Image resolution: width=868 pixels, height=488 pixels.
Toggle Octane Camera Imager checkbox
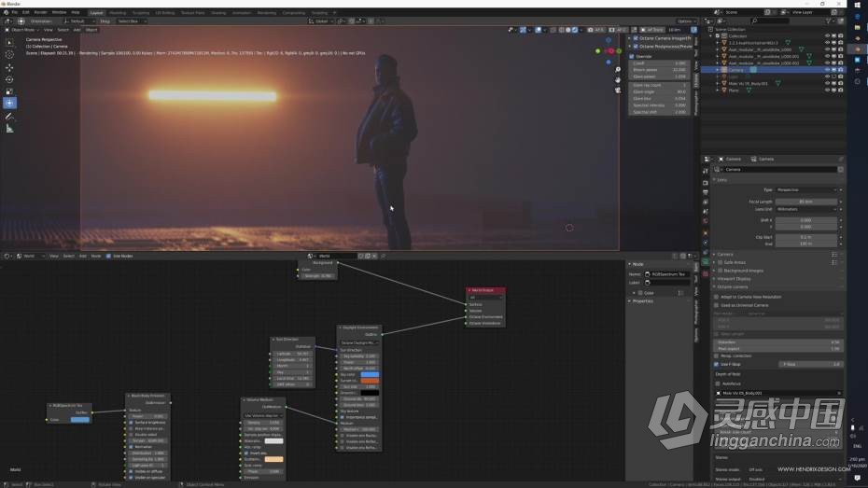(636, 38)
